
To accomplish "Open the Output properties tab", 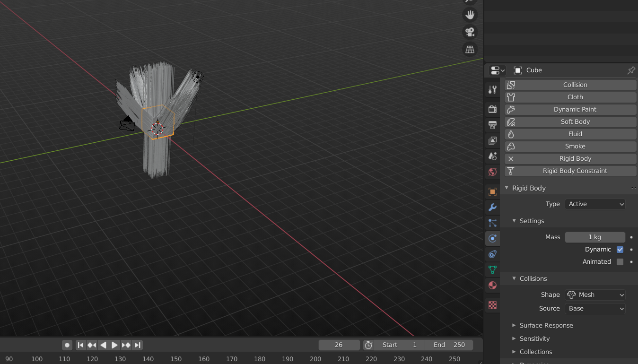I will pos(492,125).
